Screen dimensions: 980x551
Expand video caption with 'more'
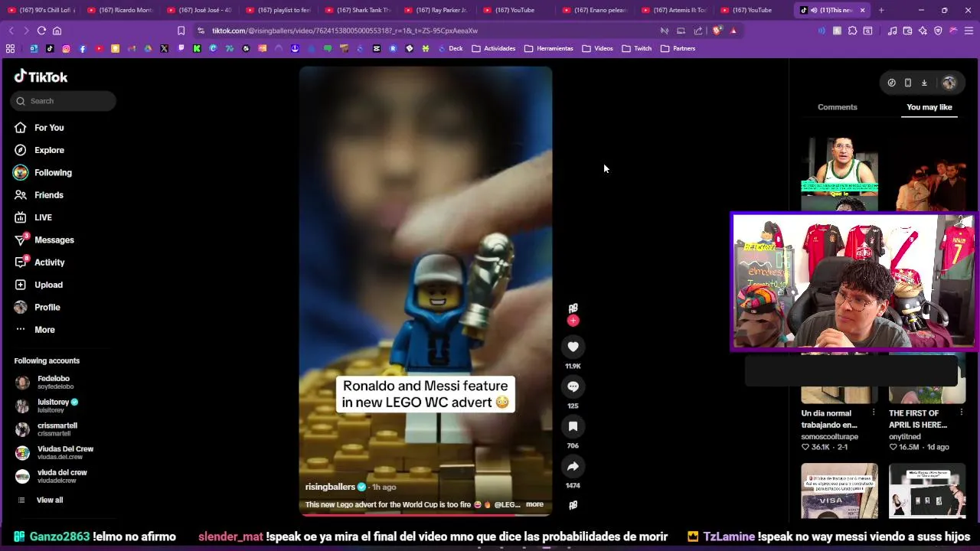(534, 504)
